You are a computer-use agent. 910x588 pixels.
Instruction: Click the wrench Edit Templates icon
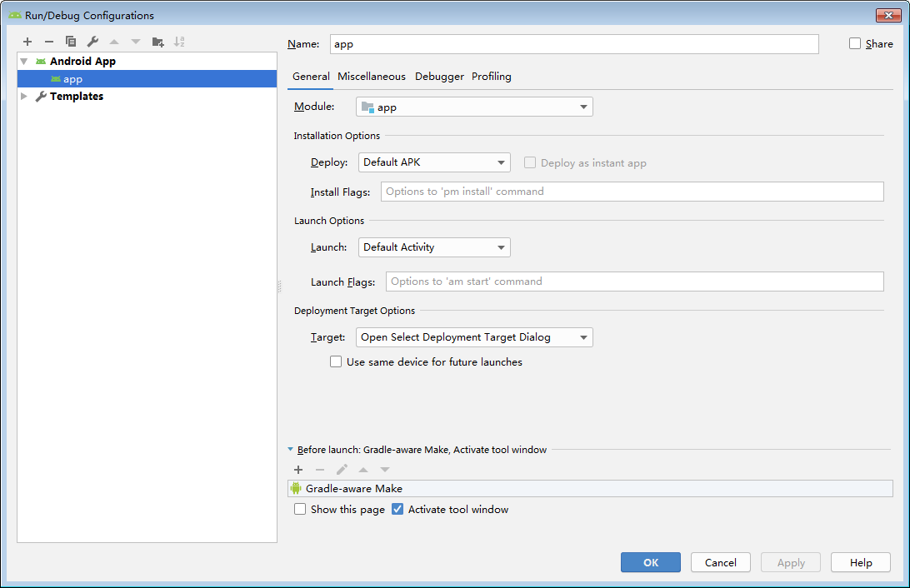(x=92, y=42)
